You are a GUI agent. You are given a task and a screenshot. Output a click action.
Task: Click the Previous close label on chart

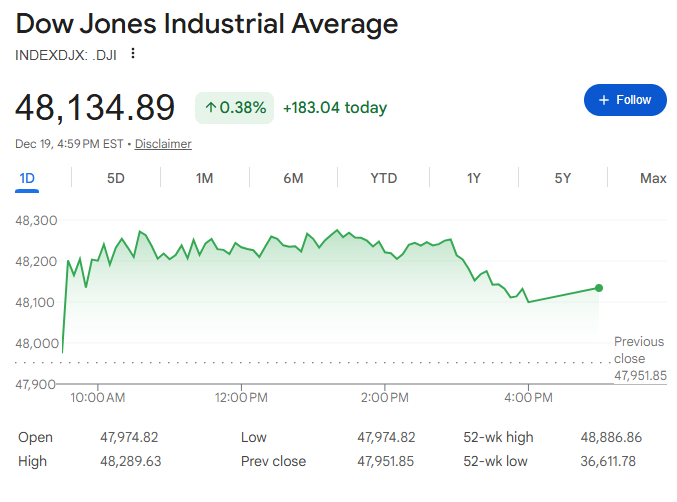pos(638,350)
